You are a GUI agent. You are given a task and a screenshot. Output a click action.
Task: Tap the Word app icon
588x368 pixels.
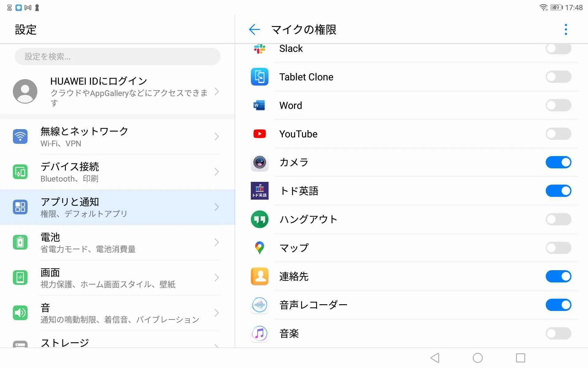(259, 105)
